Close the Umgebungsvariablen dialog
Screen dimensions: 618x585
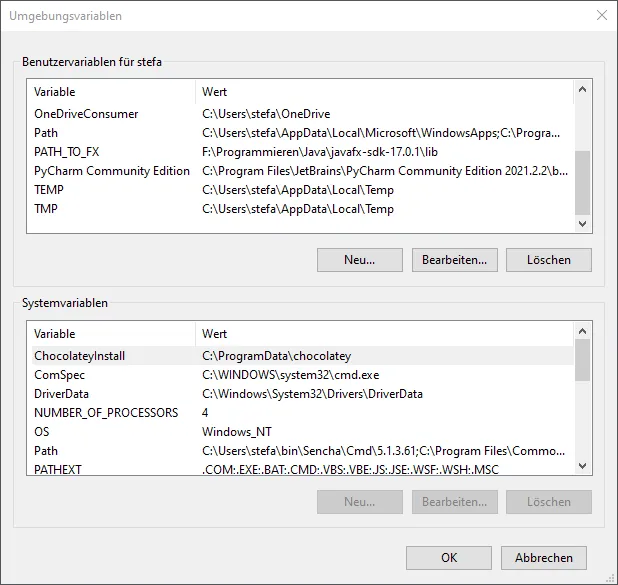[x=601, y=15]
